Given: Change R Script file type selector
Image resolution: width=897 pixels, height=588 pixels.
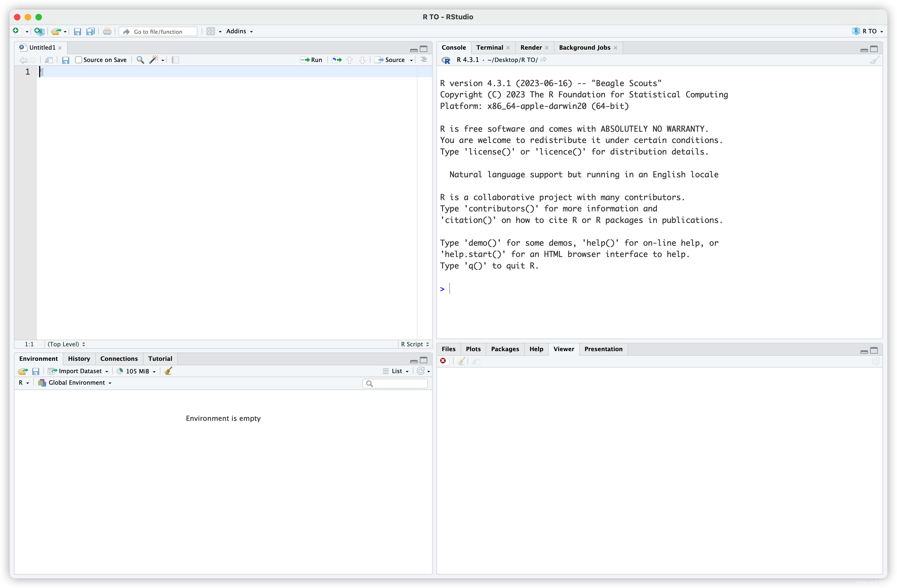Looking at the screenshot, I should 415,344.
